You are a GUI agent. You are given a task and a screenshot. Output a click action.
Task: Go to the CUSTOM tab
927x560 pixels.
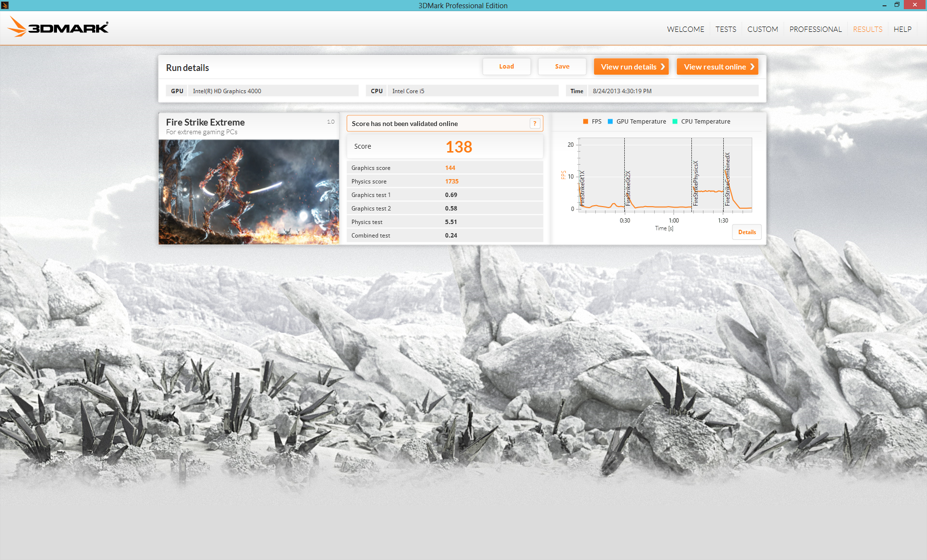click(763, 29)
